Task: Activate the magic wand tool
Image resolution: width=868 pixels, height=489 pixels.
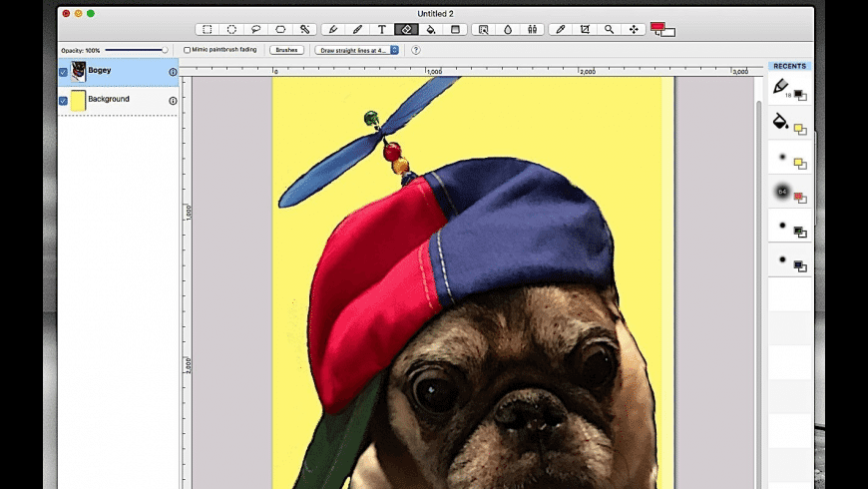Action: coord(305,30)
